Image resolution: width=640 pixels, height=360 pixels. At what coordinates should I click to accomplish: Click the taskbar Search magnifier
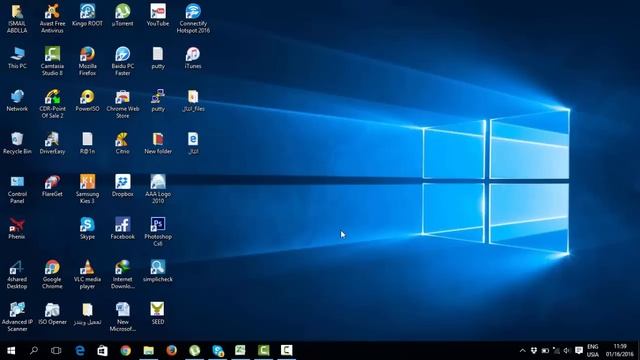(34, 351)
